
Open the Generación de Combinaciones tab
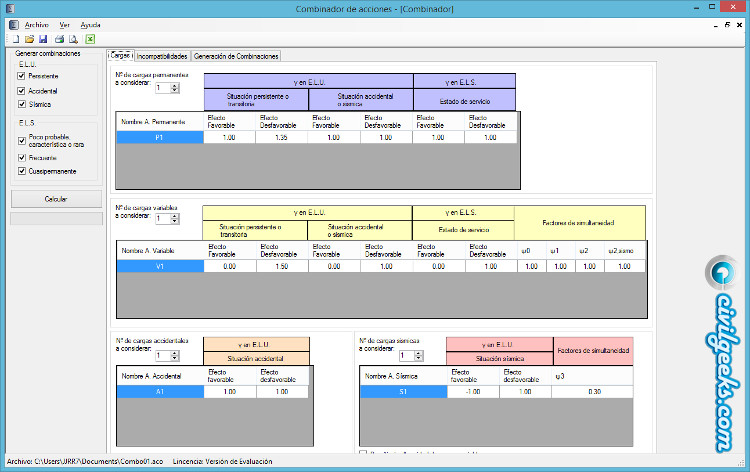pyautogui.click(x=243, y=56)
